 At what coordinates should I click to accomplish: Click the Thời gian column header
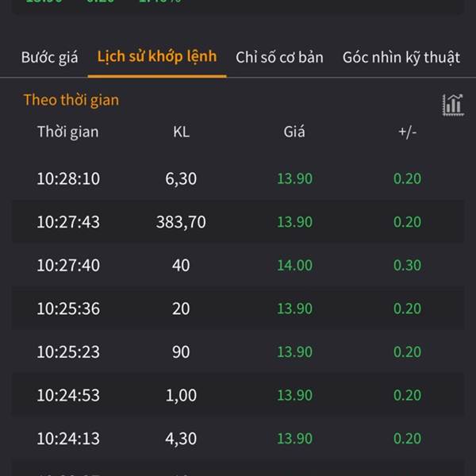pyautogui.click(x=68, y=132)
